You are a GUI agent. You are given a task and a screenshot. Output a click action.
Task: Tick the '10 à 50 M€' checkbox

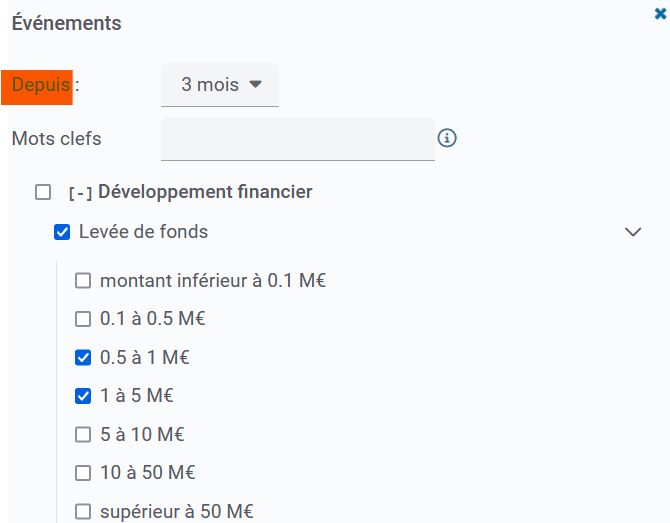point(83,473)
